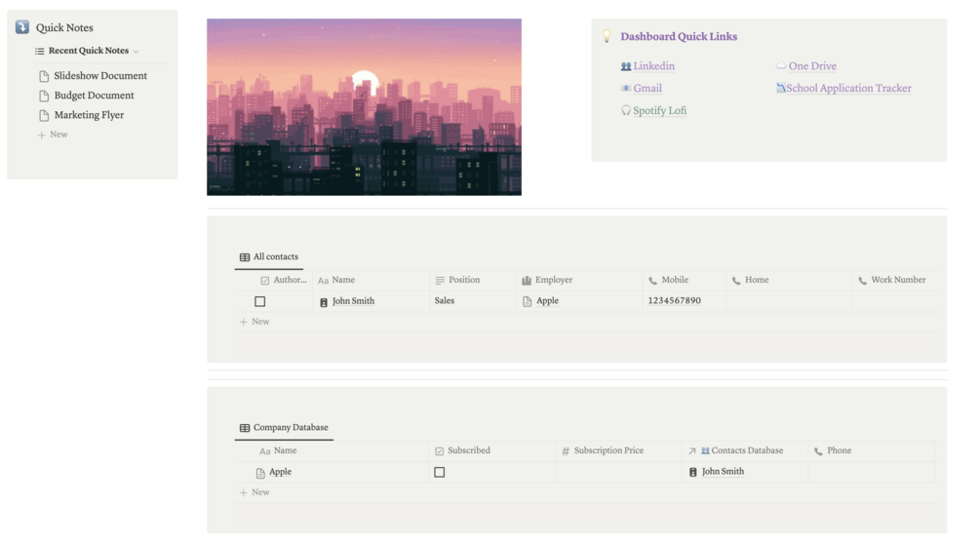Click the Budget Document page icon

click(x=44, y=96)
